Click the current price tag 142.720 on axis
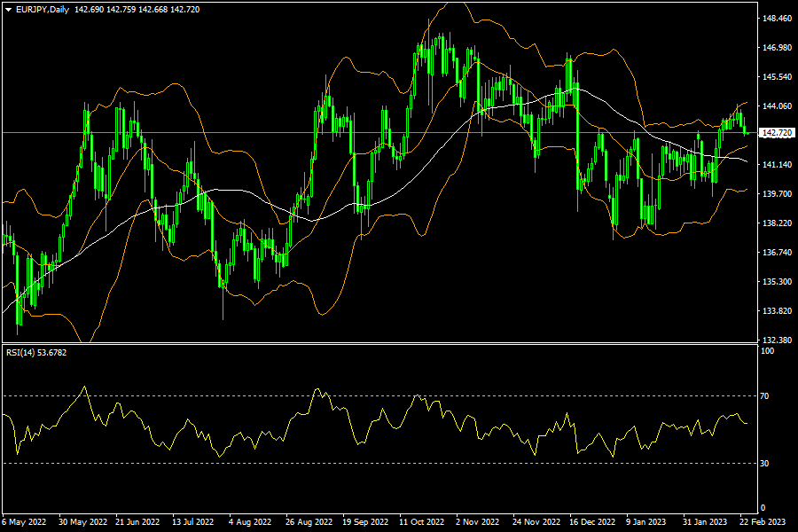This screenshot has height=532, width=798. (777, 133)
